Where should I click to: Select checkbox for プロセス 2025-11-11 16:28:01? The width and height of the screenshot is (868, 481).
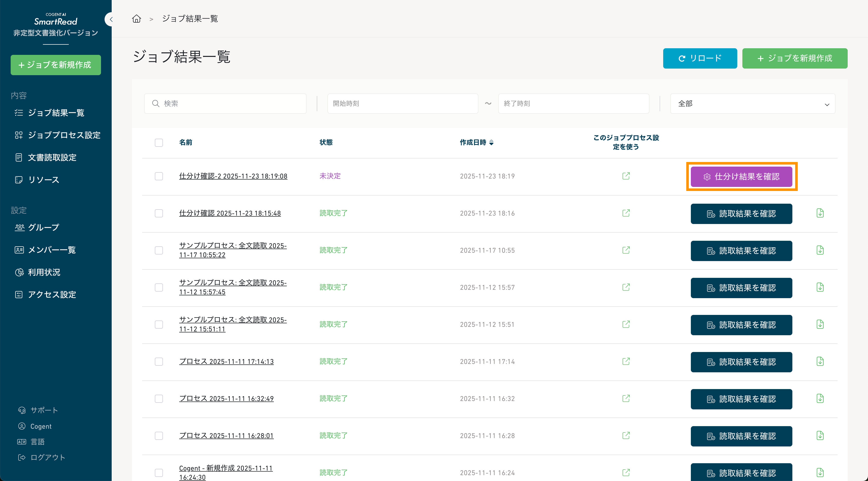[x=159, y=436]
